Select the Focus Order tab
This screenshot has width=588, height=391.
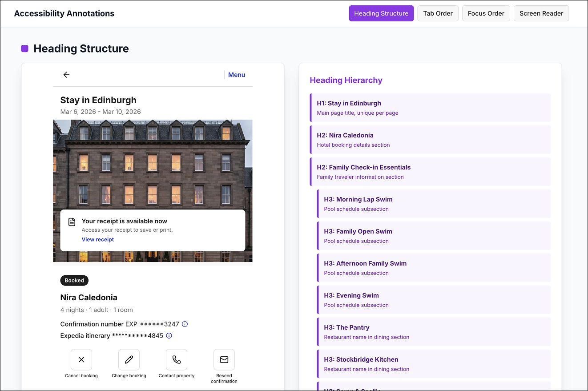[x=486, y=13]
